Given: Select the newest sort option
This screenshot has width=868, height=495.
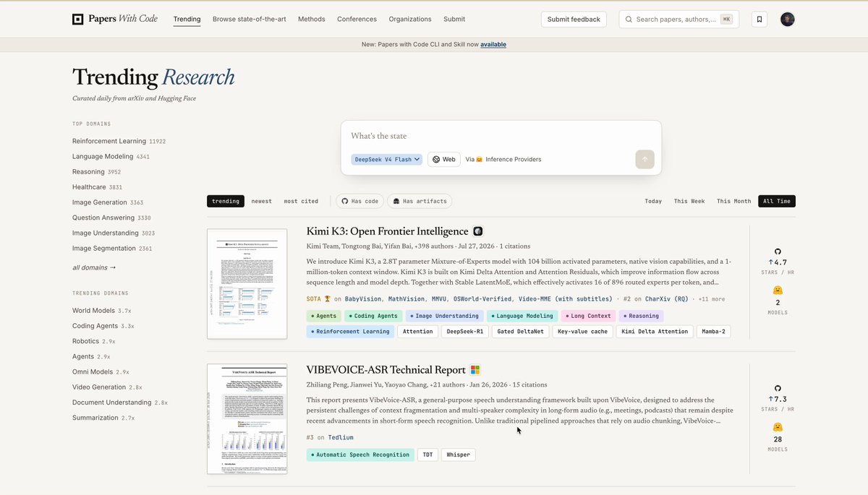Looking at the screenshot, I should pos(262,201).
